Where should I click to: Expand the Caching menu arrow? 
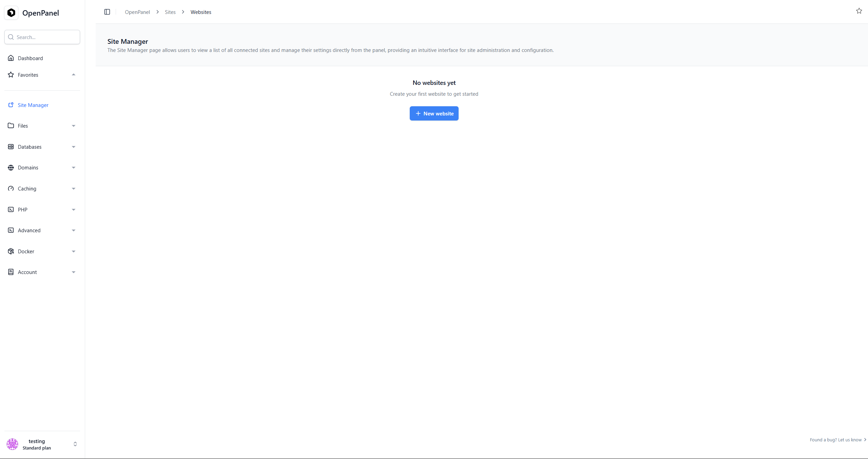74,189
